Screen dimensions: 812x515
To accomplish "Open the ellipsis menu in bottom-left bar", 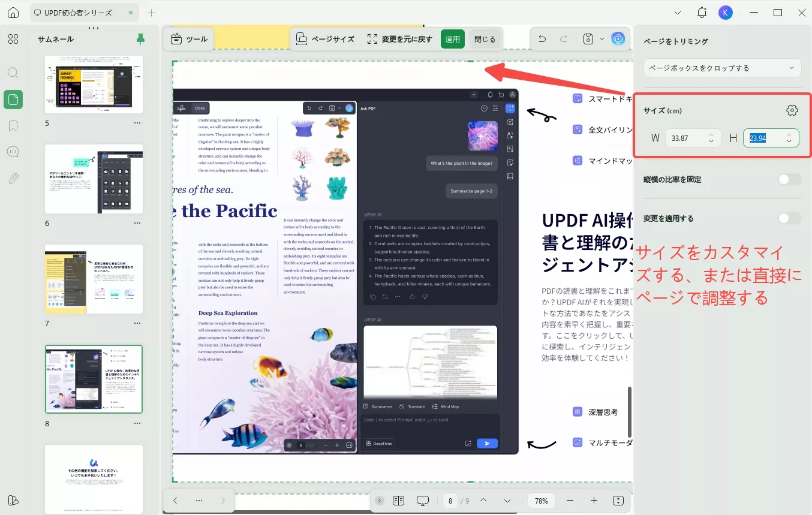I will pyautogui.click(x=199, y=501).
